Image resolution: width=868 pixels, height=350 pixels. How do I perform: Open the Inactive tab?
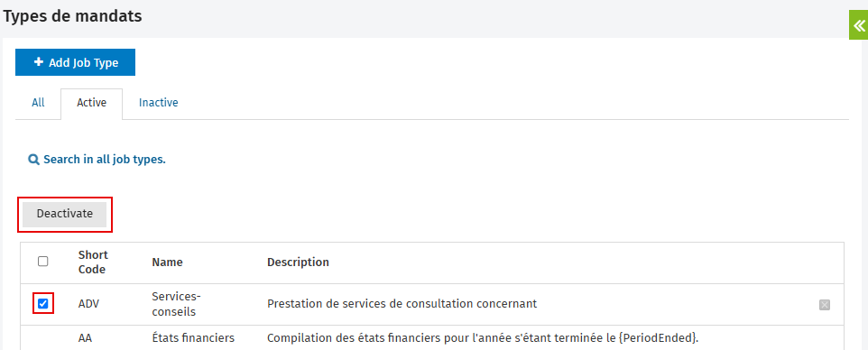tap(158, 103)
